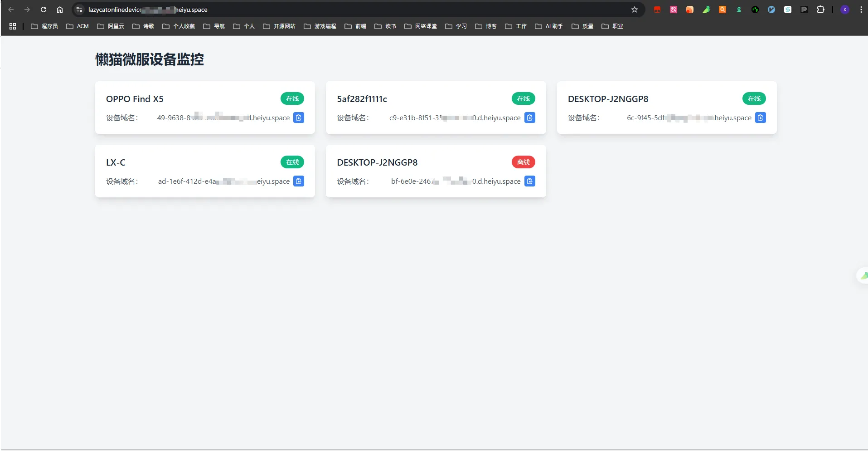Image resolution: width=868 pixels, height=451 pixels.
Task: Open the 个人 bookmark folder
Action: click(x=244, y=26)
